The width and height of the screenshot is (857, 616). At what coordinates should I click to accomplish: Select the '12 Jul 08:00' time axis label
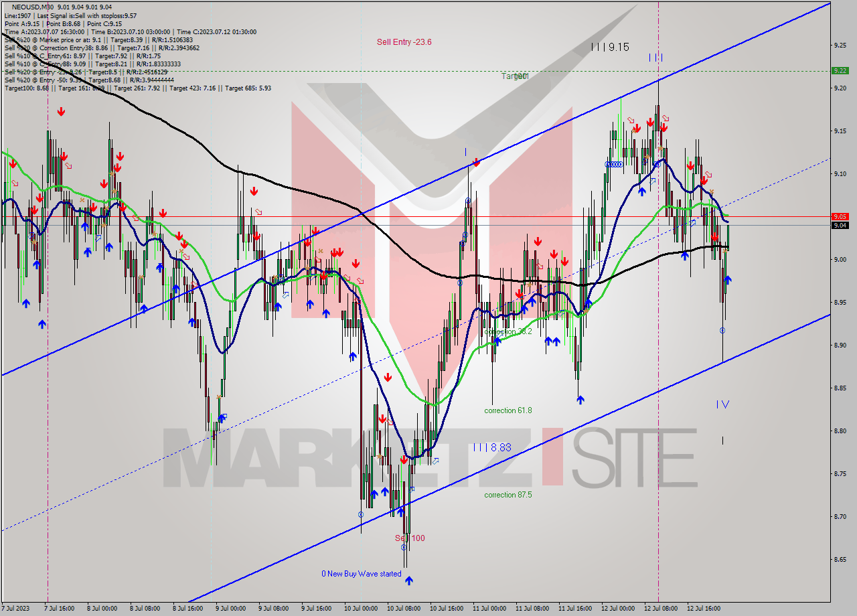(x=661, y=609)
